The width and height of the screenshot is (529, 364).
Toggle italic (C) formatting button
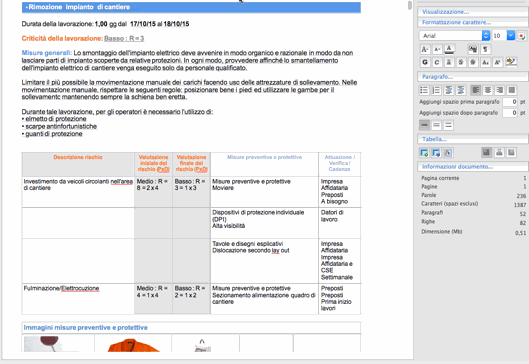[437, 62]
